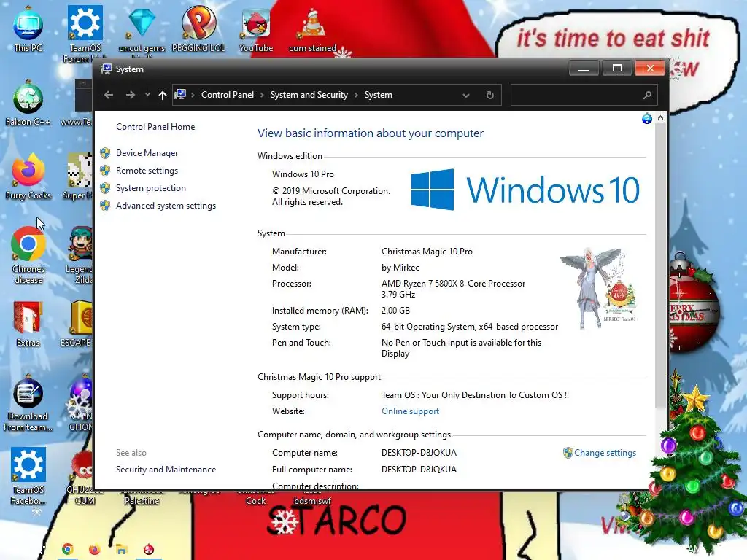Open Help via the blue question icon
The width and height of the screenshot is (747, 560).
point(646,118)
